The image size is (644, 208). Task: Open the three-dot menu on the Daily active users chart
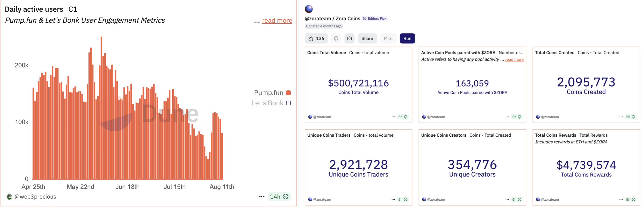[262, 197]
